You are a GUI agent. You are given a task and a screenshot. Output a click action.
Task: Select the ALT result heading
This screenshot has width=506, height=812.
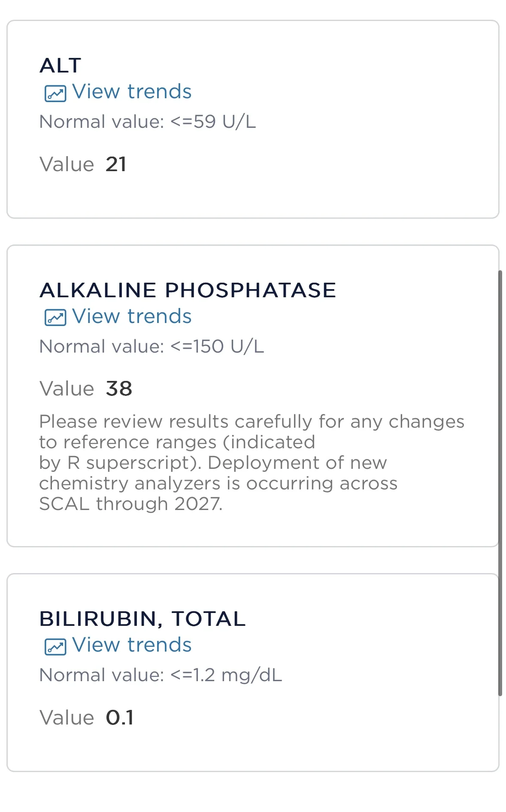[x=61, y=66]
